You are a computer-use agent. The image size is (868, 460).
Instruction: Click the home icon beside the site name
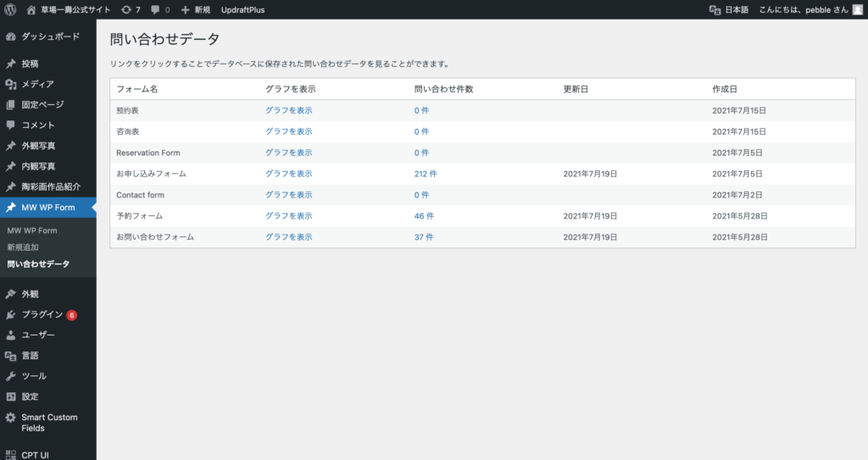click(31, 9)
